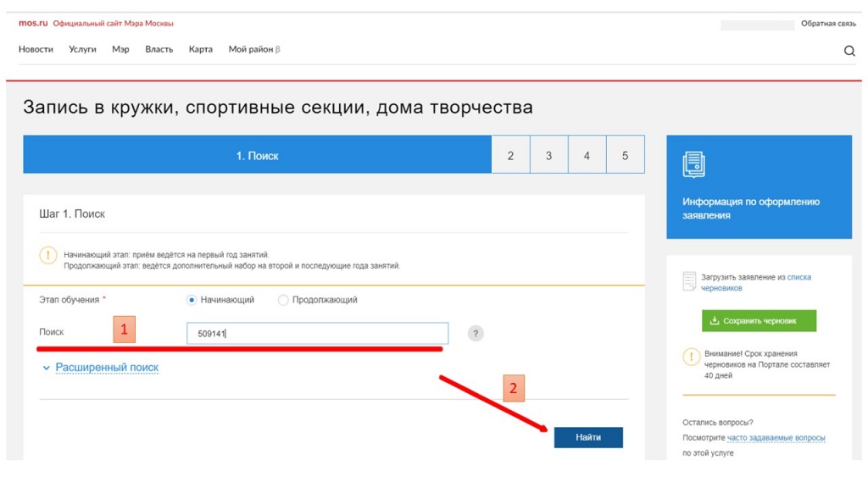868x488 pixels.
Task: Open the 'Карта' menu item
Action: click(x=200, y=49)
